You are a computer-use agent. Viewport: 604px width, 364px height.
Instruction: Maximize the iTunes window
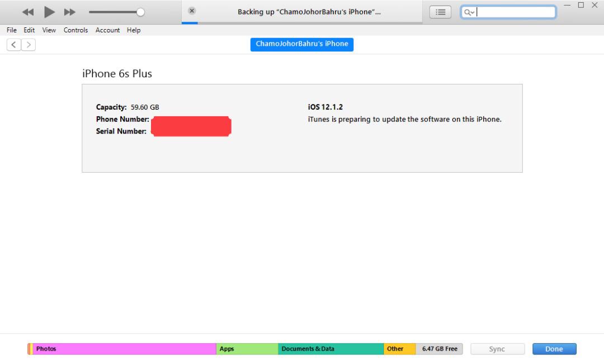click(x=581, y=6)
